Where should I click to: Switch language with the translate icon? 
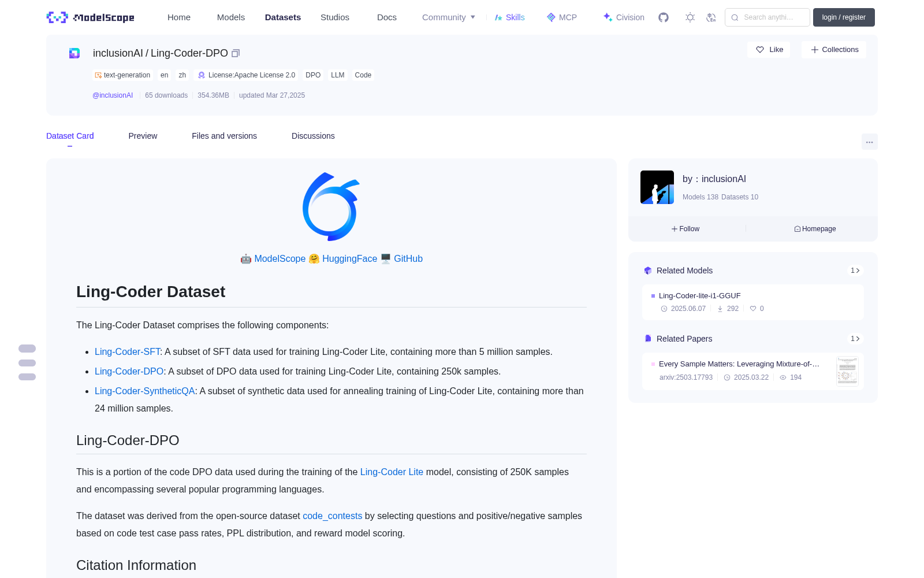click(x=711, y=17)
